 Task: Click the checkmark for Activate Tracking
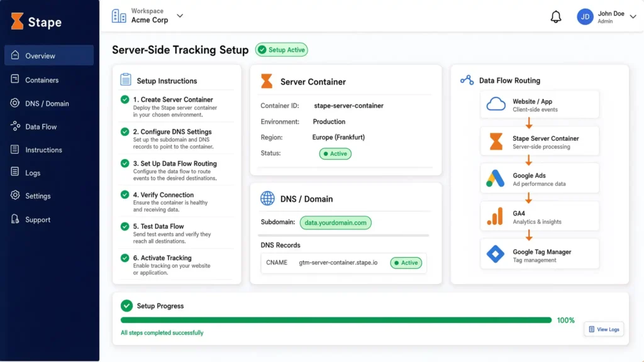[125, 258]
